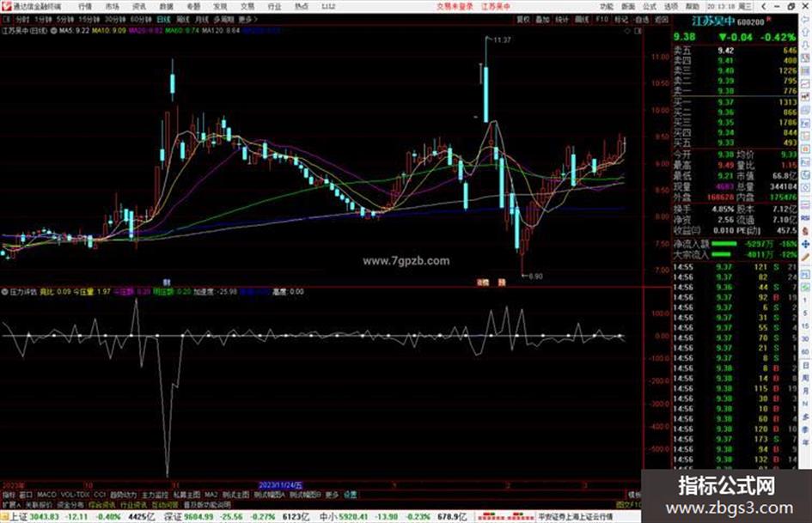The height and width of the screenshot is (523, 812).
Task: Open the 行情 menu
Action: point(84,6)
